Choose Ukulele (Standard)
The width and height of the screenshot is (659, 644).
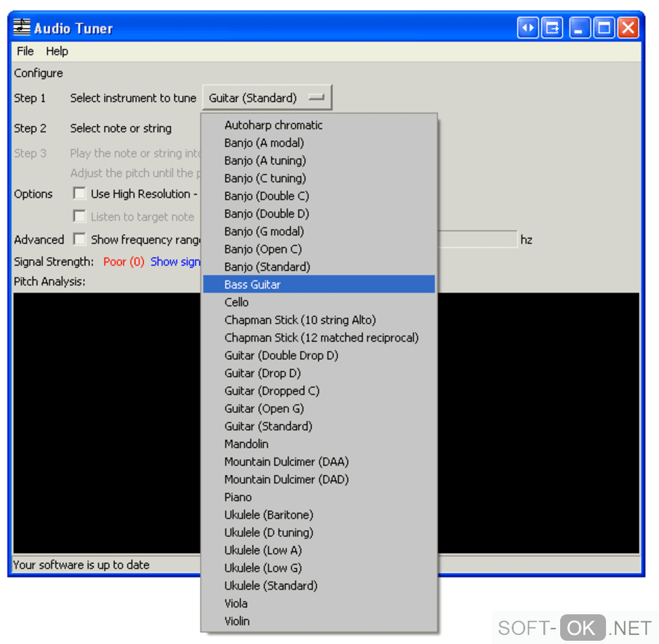[x=319, y=586]
